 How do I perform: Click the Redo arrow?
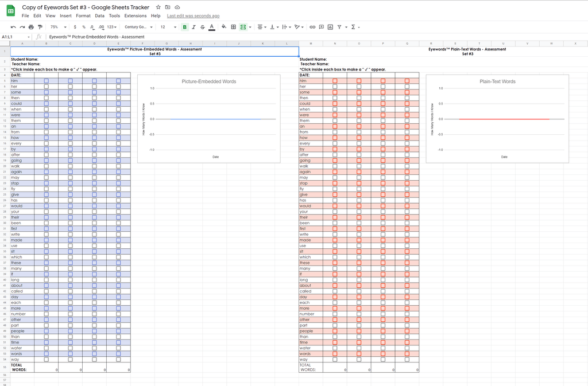22,27
